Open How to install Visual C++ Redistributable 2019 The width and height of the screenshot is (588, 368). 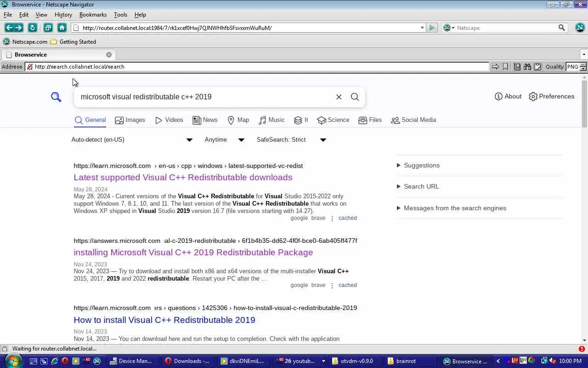point(164,320)
